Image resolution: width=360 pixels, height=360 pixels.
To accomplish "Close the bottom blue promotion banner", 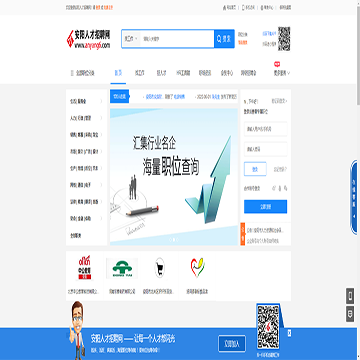I will click(289, 333).
